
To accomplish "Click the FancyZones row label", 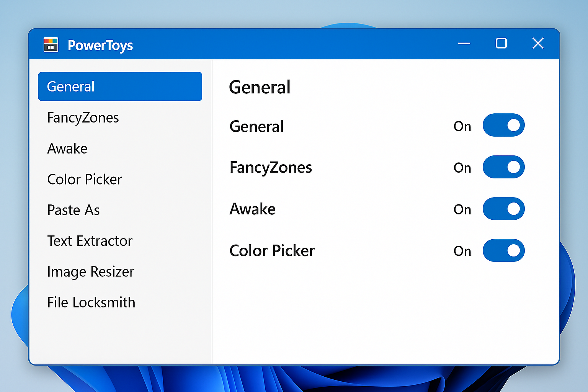I will coord(271,167).
